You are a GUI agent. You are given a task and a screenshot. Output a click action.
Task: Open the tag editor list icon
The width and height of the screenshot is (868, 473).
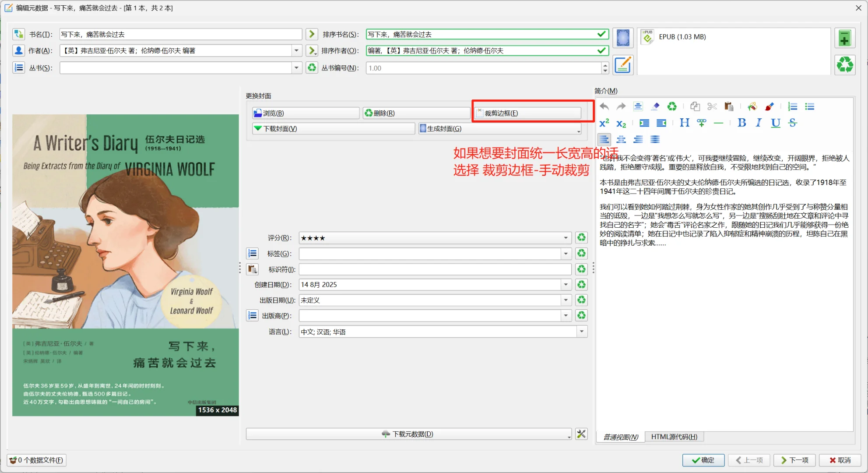(252, 254)
